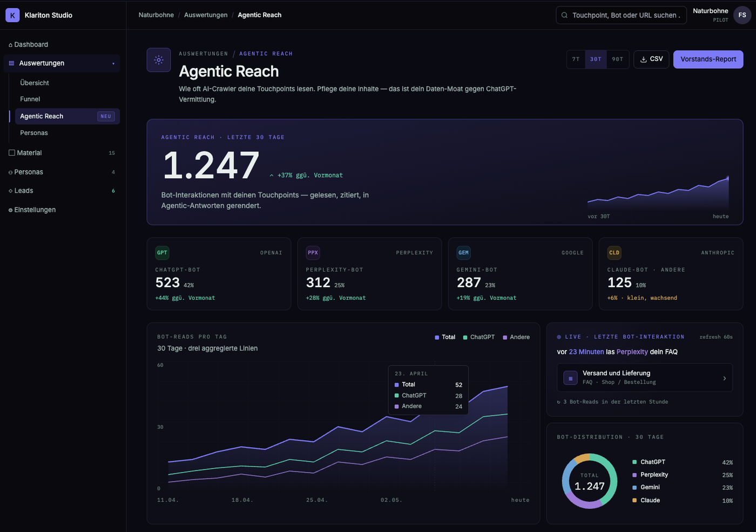This screenshot has height=532, width=756.
Task: Toggle the Total series in chart legend
Action: click(x=445, y=337)
